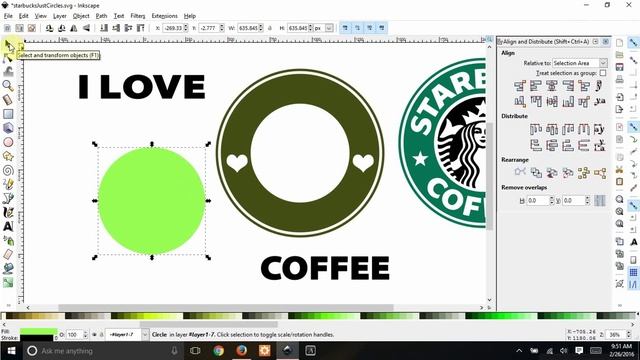This screenshot has width=640, height=360.
Task: Enable Treat selection as group checkbox
Action: pyautogui.click(x=602, y=73)
